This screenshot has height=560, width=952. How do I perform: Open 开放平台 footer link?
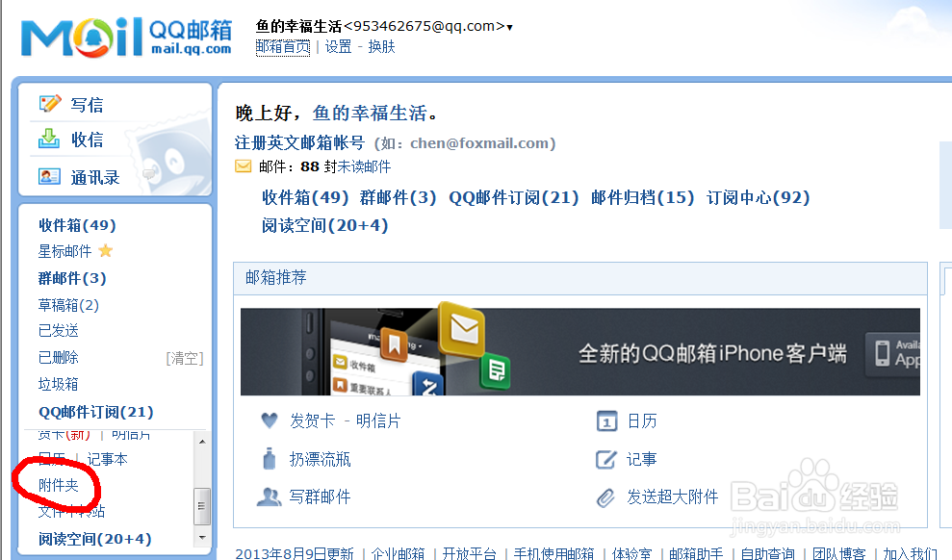tap(470, 552)
